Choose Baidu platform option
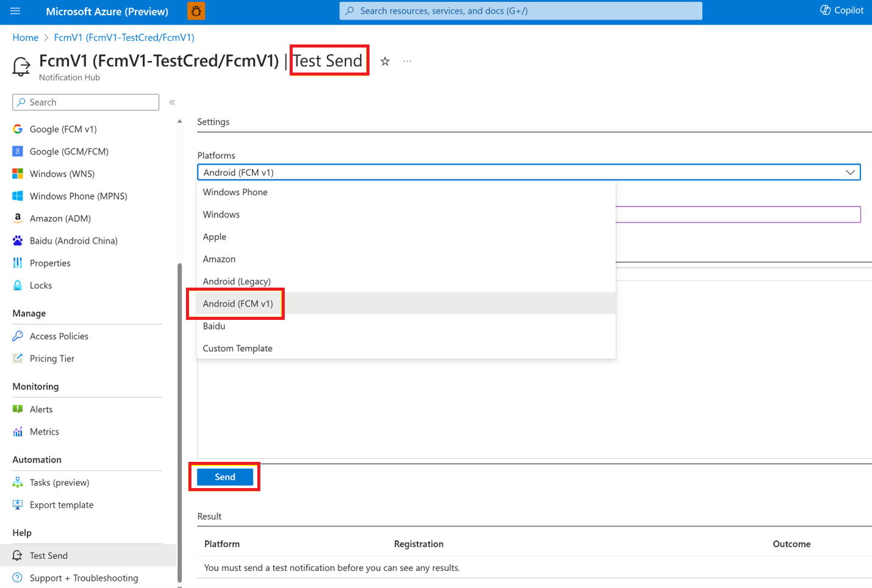This screenshot has width=872, height=588. 406,326
